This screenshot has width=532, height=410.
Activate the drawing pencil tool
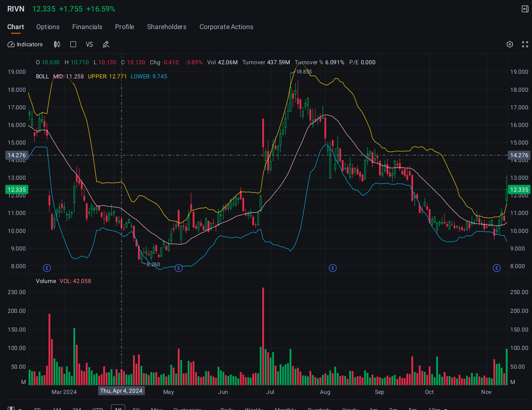coord(106,44)
